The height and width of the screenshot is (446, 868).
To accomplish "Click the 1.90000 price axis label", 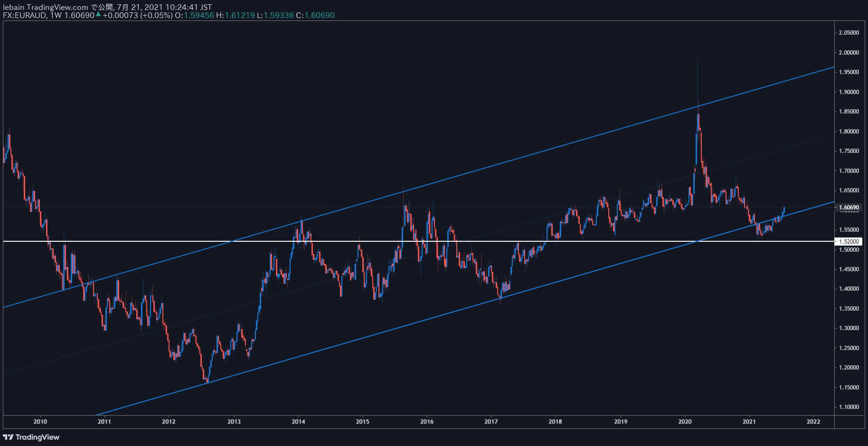I will coord(849,92).
